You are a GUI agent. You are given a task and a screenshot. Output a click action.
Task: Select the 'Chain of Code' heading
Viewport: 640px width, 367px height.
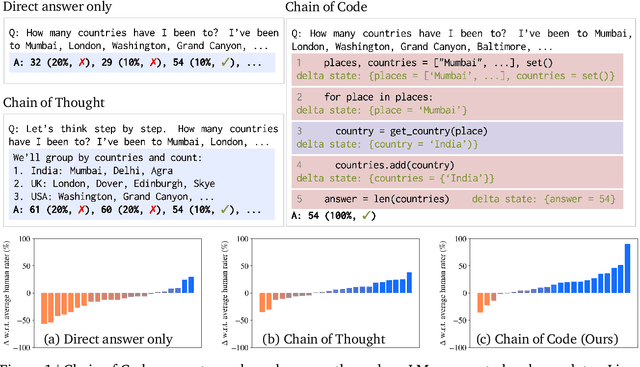tap(326, 7)
